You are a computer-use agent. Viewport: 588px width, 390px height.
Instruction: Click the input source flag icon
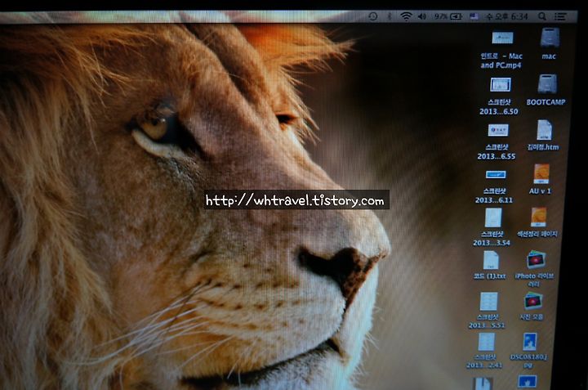474,16
